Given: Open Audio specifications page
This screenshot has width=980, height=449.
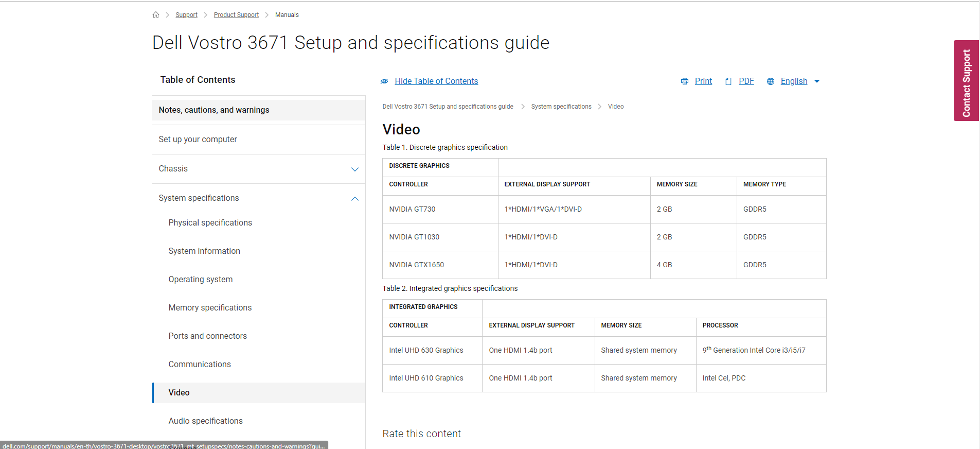Looking at the screenshot, I should pyautogui.click(x=205, y=421).
